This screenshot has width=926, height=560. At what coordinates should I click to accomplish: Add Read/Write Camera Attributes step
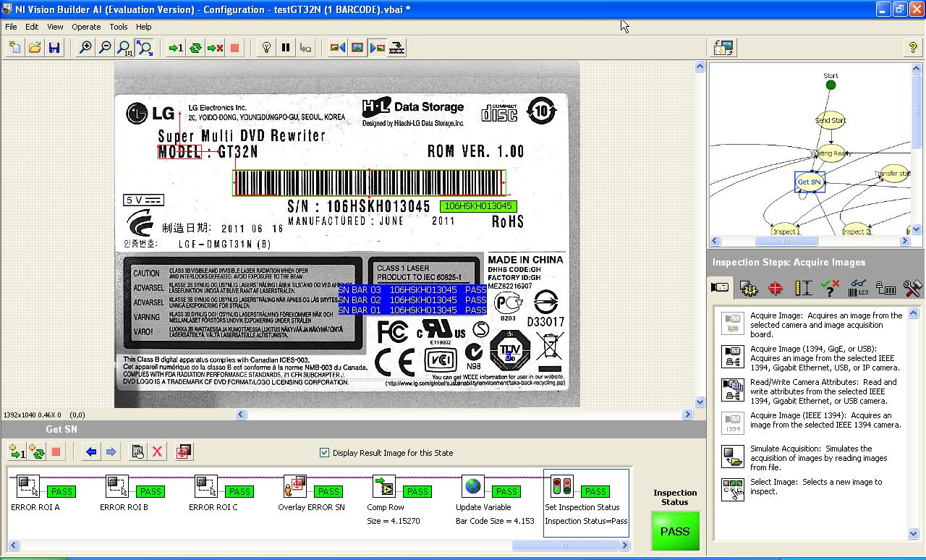click(812, 391)
